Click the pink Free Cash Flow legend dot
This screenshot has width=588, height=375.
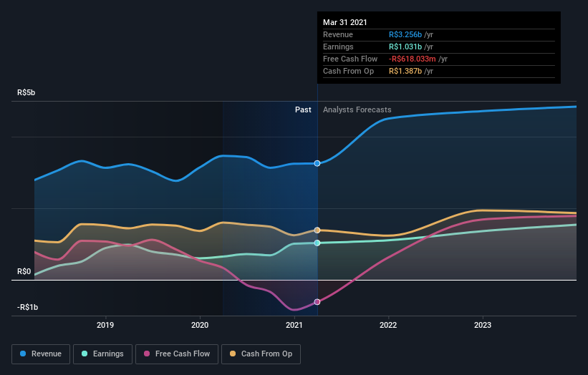pos(147,354)
